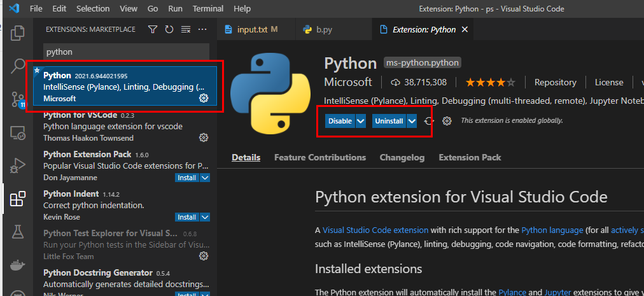
Task: Switch to the Extension Pack tab
Action: (x=470, y=157)
